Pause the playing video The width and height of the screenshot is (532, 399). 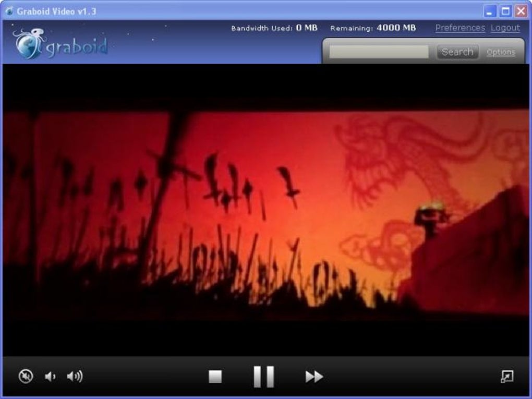(x=263, y=377)
